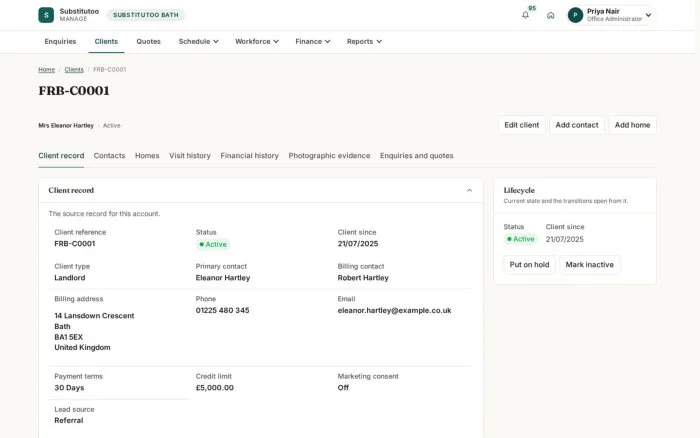The width and height of the screenshot is (700, 438).
Task: Switch to Enquiries and quotes tab
Action: click(417, 156)
